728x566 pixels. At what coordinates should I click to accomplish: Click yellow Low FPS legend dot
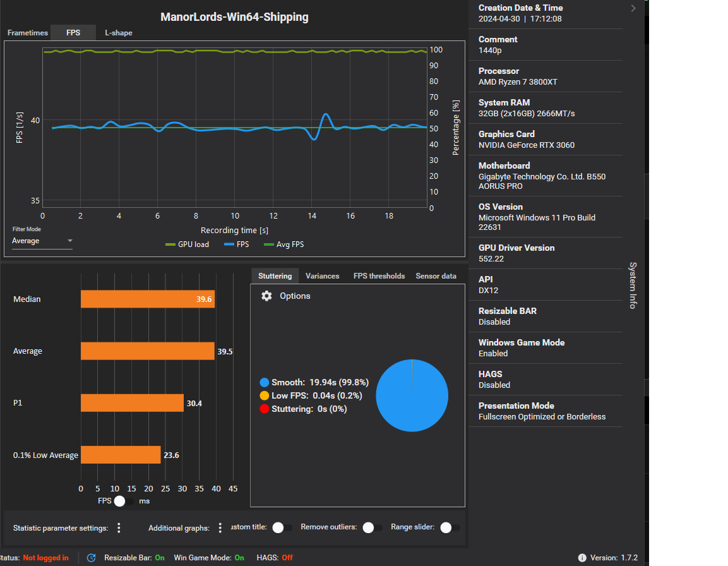click(264, 395)
